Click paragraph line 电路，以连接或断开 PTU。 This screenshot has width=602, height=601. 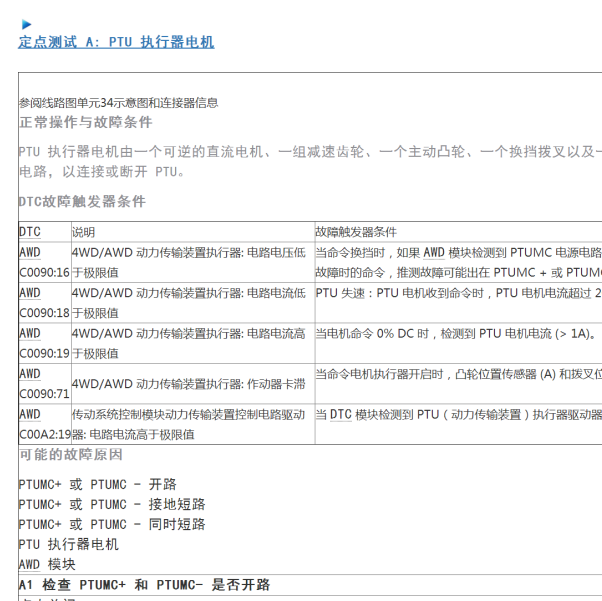(102, 172)
